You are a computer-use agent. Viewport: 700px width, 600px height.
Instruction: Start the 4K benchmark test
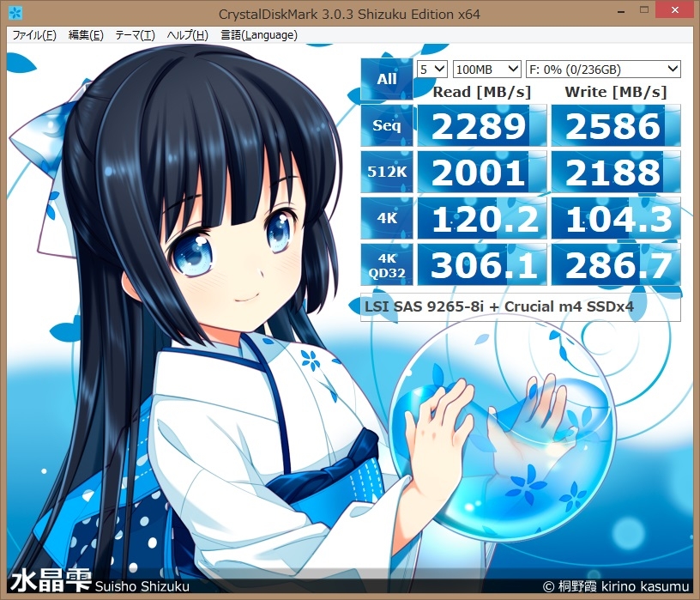(387, 218)
